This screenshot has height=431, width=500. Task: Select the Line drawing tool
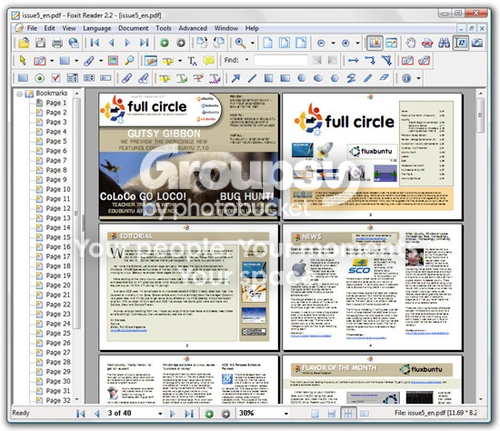coord(252,78)
